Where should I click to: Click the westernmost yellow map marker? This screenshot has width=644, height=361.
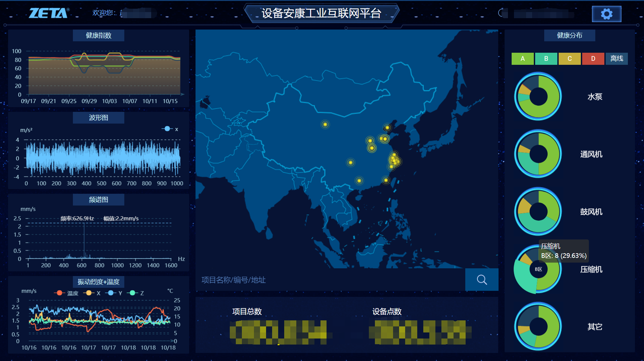coord(325,125)
